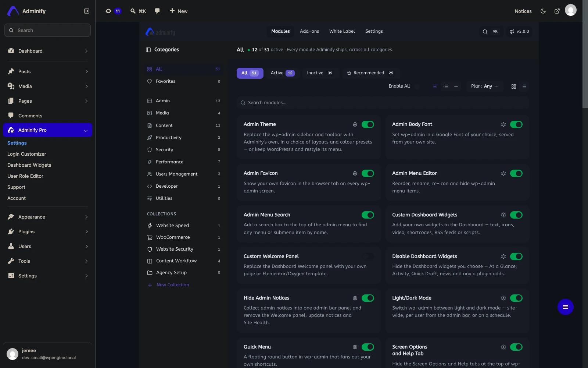The image size is (588, 368).
Task: Open the floating round quick menu button
Action: pyautogui.click(x=566, y=307)
